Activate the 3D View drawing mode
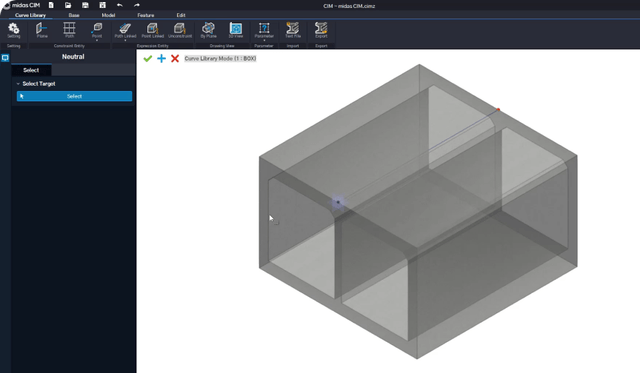 pos(236,30)
